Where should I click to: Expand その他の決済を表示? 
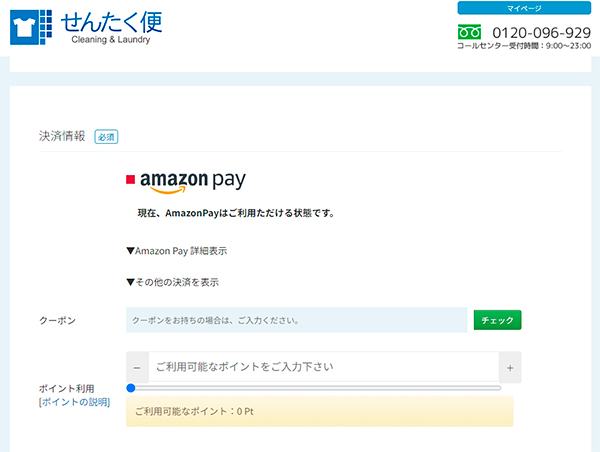[x=172, y=282]
